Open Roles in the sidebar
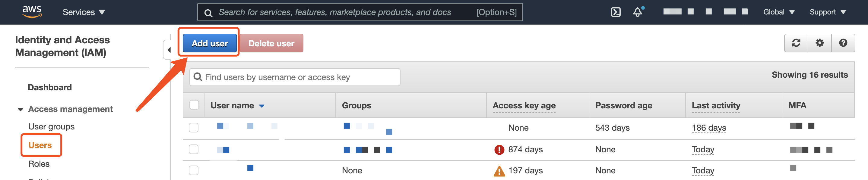This screenshot has height=180, width=868. click(x=39, y=164)
